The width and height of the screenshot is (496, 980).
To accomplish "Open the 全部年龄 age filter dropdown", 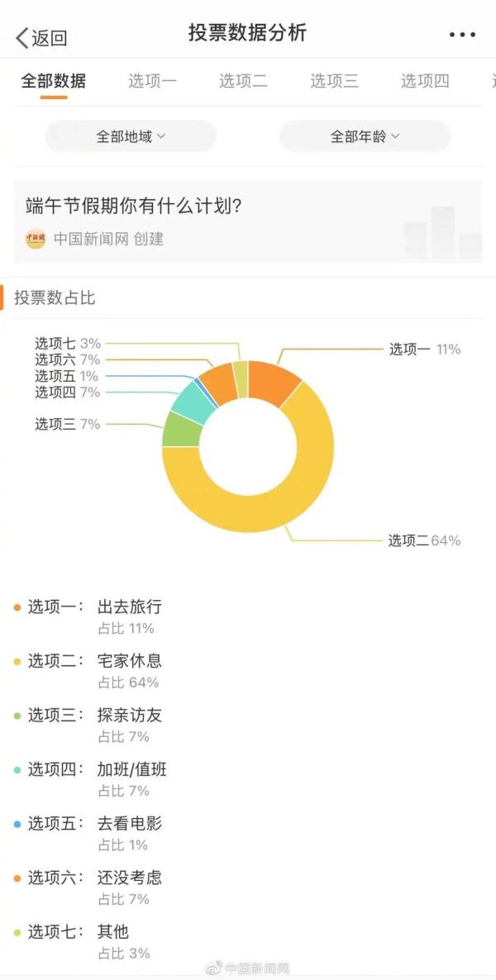I will coord(364,136).
